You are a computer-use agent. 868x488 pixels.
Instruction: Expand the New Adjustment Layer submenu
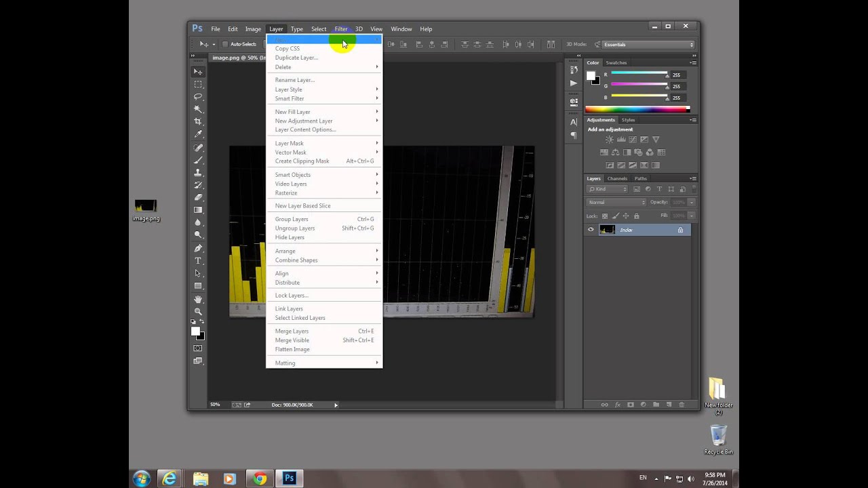325,121
